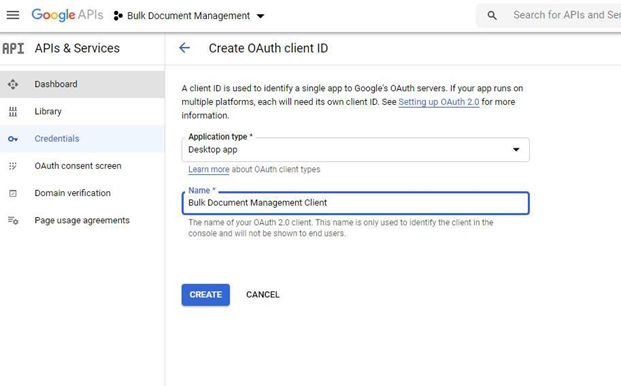This screenshot has height=386, width=621.
Task: Open the Dashboard page
Action: tap(82, 84)
